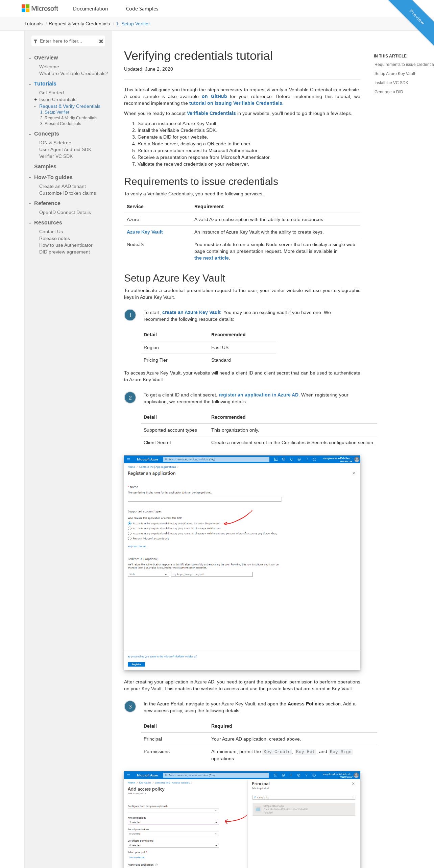
Task: Click the Add access policy screenshot
Action: coord(242,819)
